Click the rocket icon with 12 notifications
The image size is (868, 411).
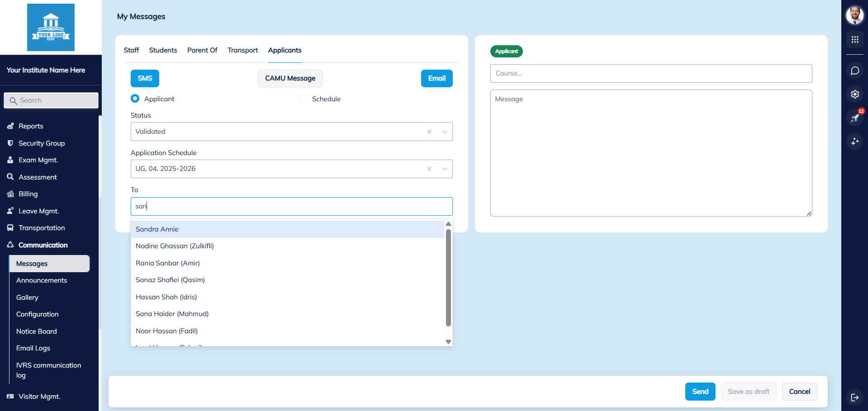tap(855, 118)
